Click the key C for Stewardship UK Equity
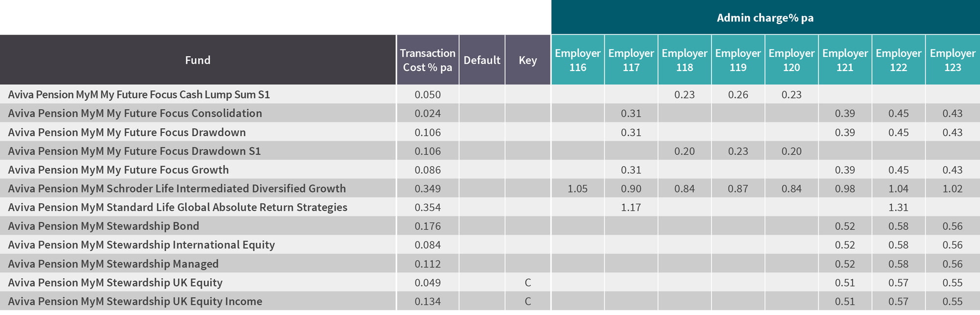Screen dimensions: 980x315 [x=528, y=283]
